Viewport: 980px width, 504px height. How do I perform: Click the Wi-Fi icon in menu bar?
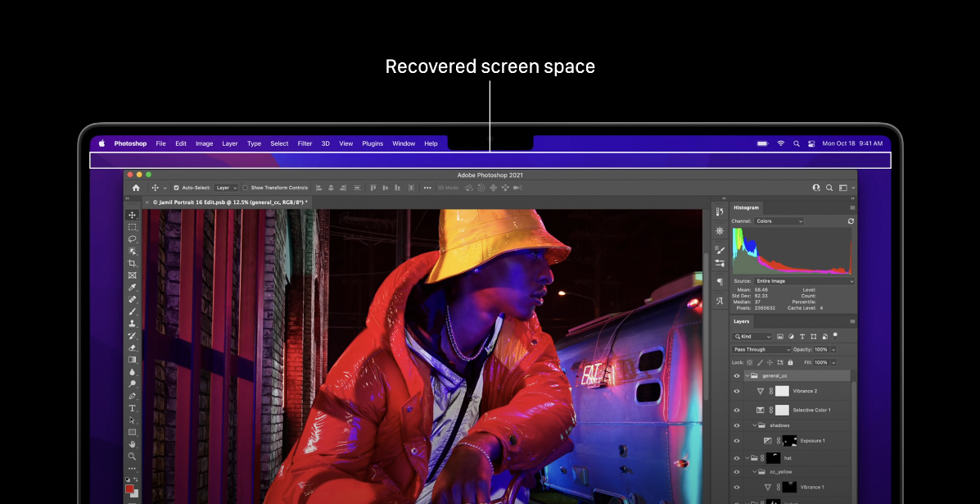pos(780,143)
